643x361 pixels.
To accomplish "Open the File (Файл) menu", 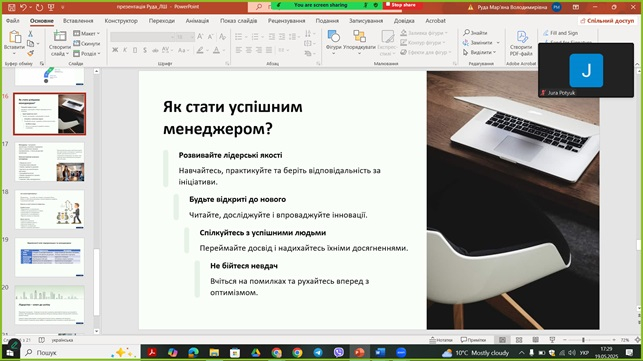I will tap(13, 21).
